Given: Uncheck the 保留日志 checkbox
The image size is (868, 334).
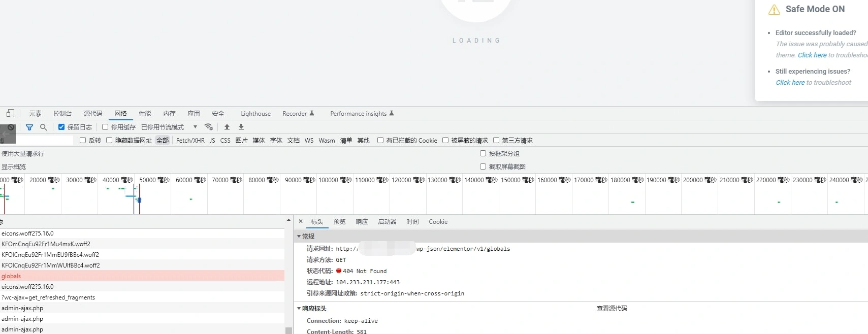Looking at the screenshot, I should click(61, 127).
